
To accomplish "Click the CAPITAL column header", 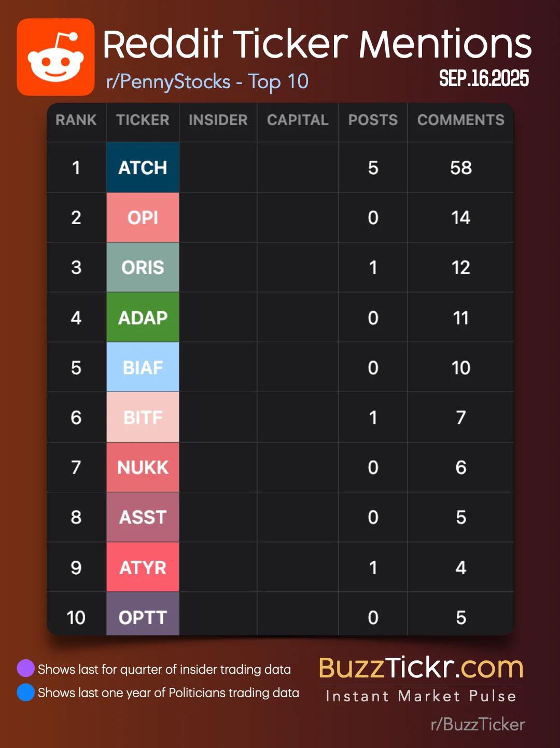I will click(x=298, y=120).
